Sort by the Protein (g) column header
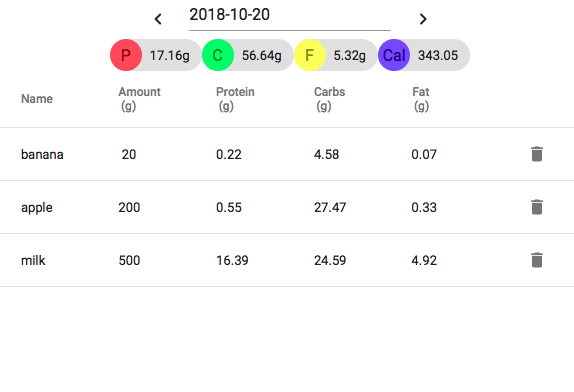The image size is (574, 392). click(x=235, y=99)
